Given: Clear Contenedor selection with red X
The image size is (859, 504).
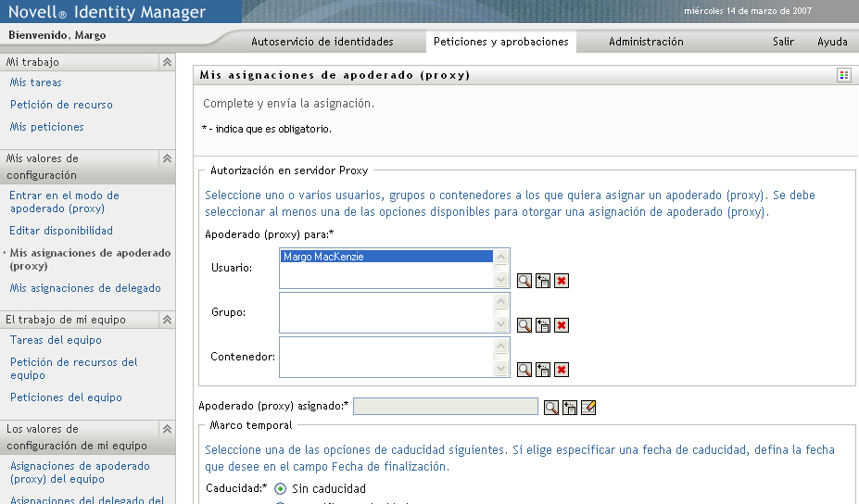Looking at the screenshot, I should 562,370.
